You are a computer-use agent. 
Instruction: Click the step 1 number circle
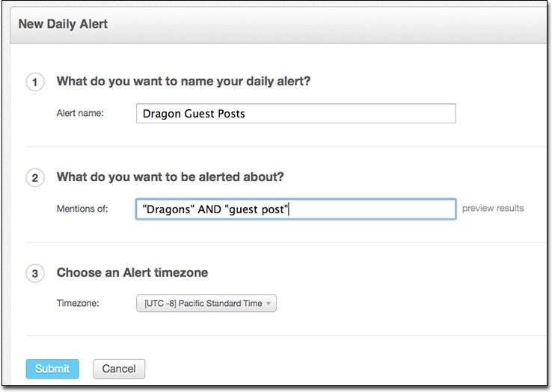point(34,82)
